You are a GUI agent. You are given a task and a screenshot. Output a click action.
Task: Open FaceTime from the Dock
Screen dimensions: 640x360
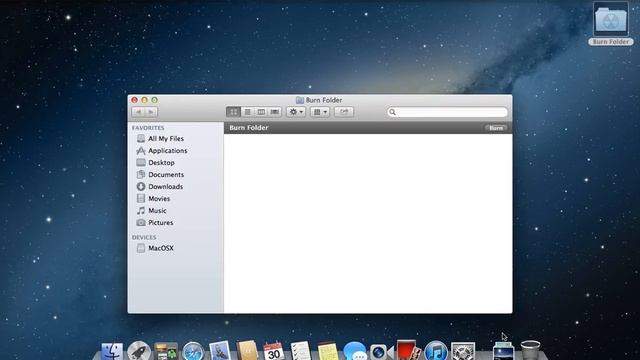click(381, 352)
